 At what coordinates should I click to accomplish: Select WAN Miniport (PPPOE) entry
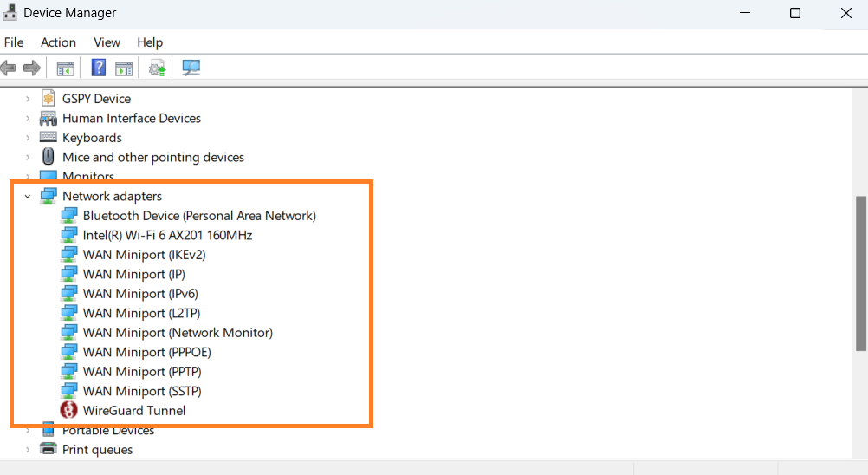click(x=146, y=352)
